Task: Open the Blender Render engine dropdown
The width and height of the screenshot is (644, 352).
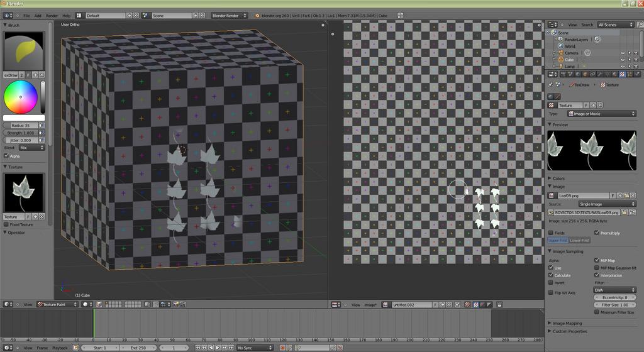Action: tap(229, 16)
